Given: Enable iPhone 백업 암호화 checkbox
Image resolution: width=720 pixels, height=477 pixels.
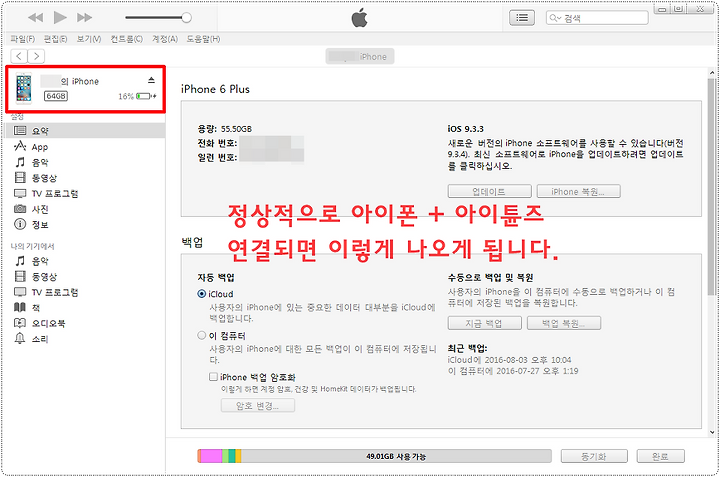Looking at the screenshot, I should click(x=213, y=377).
